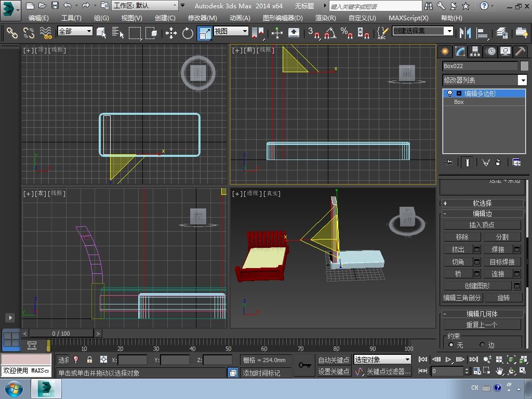Open the 修改器列表 dropdown
532x399 pixels.
coord(523,80)
